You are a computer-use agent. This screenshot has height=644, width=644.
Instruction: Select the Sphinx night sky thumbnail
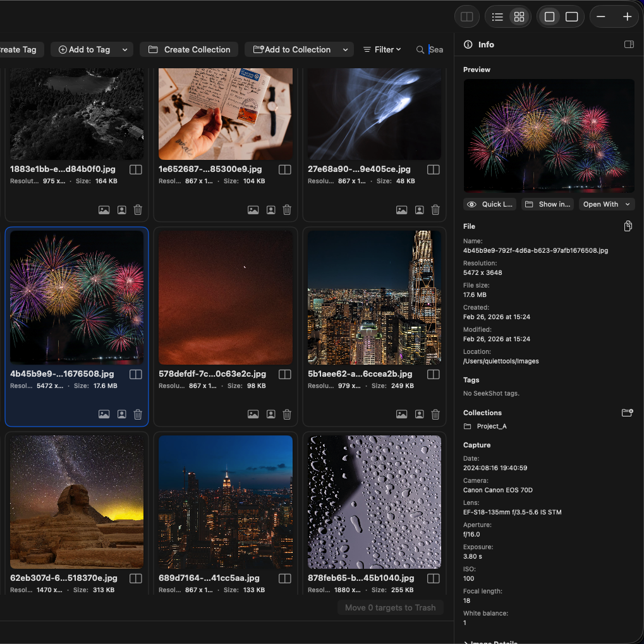click(x=77, y=502)
